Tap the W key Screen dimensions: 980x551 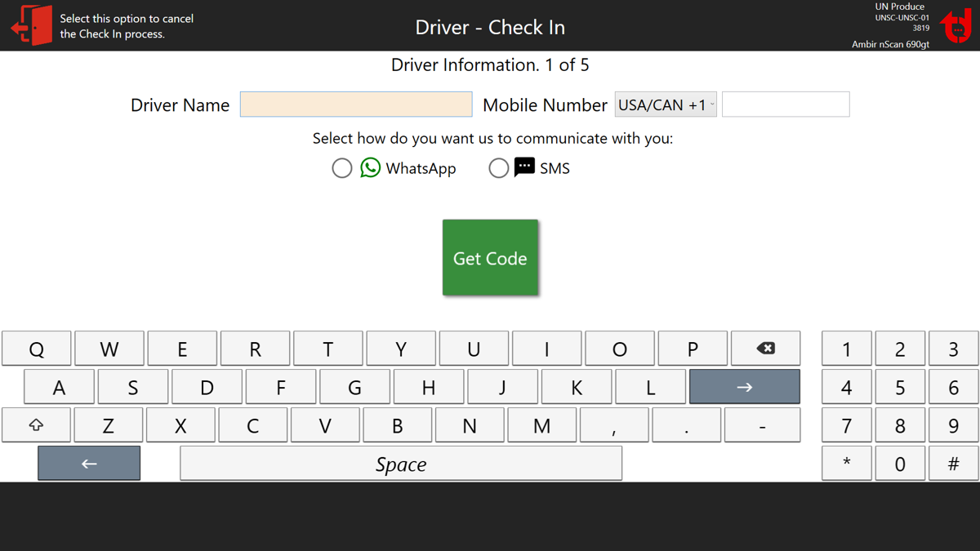(x=109, y=349)
